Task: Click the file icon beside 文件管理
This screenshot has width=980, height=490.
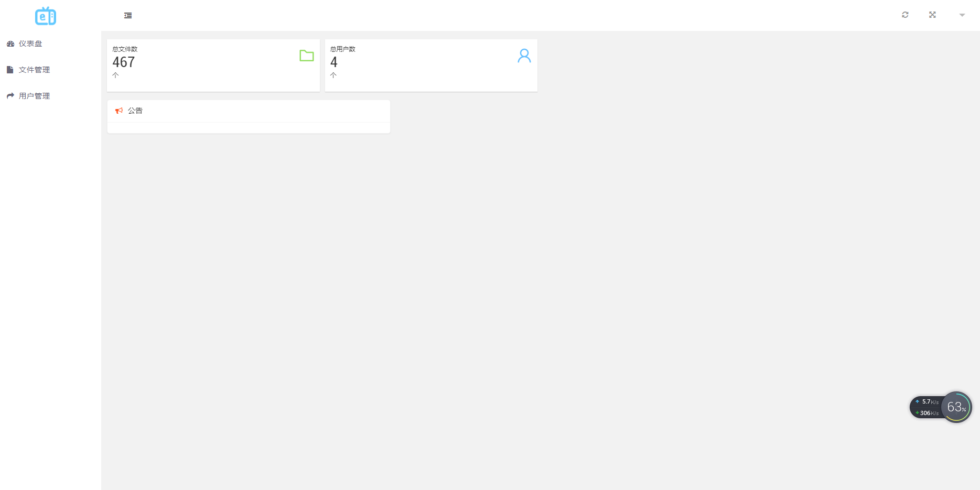Action: point(10,70)
